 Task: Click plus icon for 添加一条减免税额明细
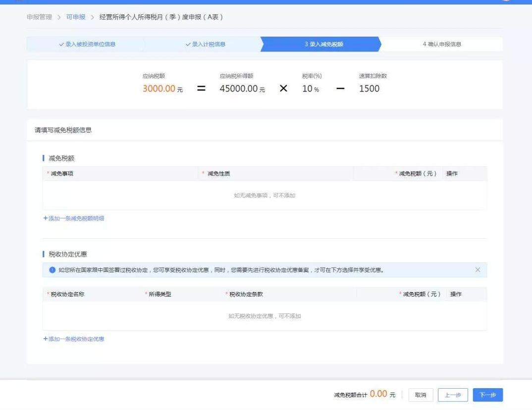[45, 218]
